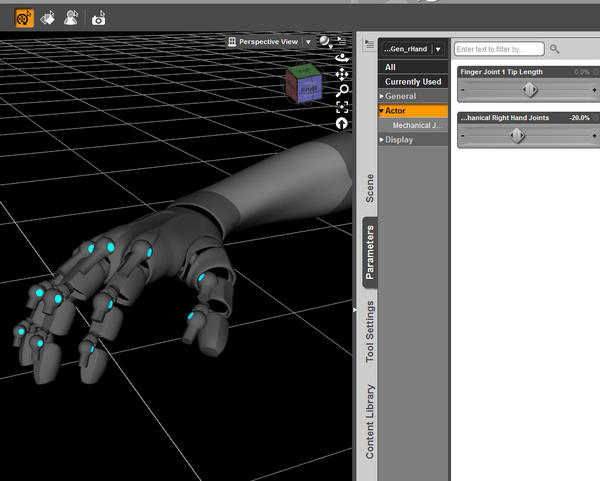600x481 pixels.
Task: Click the pan camera four-arrow icon
Action: pos(342,74)
